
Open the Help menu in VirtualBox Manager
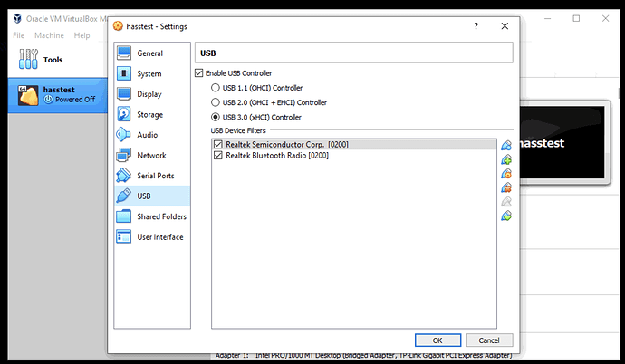click(82, 35)
